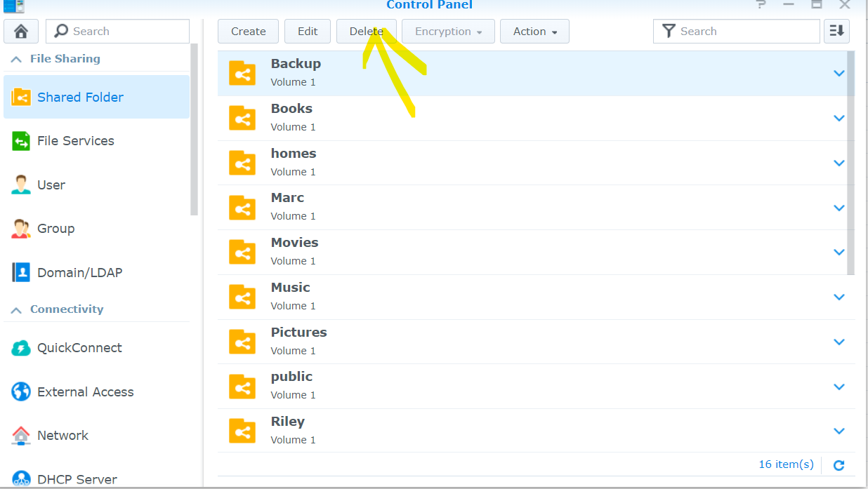Open the Encryption dropdown
Screen dimensions: 868x489
click(x=448, y=31)
